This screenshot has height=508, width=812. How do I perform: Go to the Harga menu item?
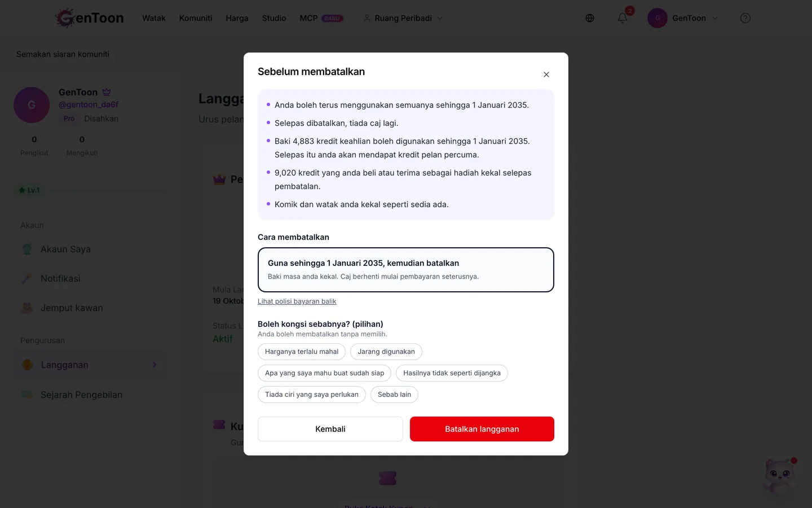point(237,18)
